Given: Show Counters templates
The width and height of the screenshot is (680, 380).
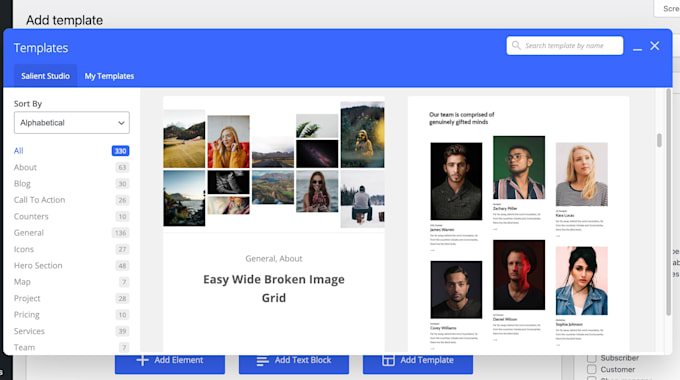Looking at the screenshot, I should pos(31,216).
